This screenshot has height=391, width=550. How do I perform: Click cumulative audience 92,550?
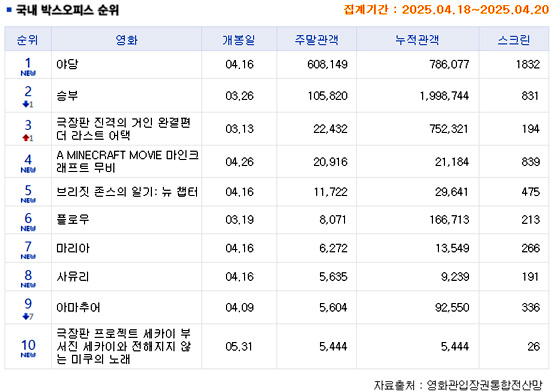(452, 308)
